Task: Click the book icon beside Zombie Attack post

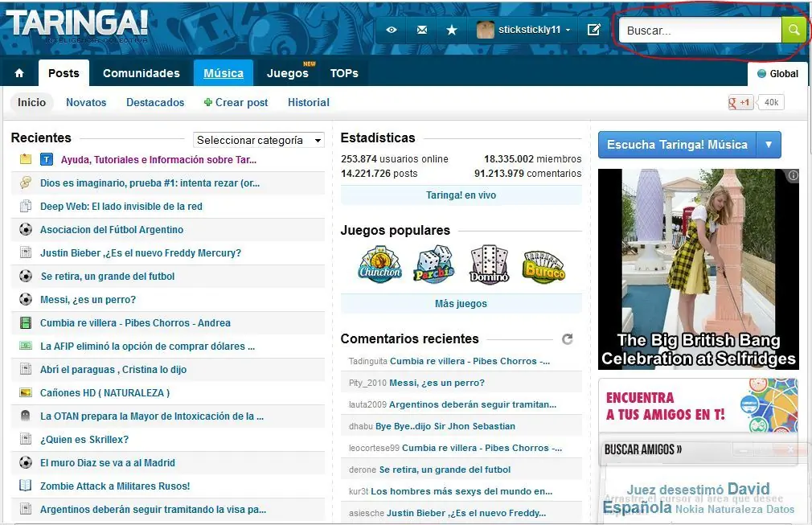Action: tap(26, 486)
